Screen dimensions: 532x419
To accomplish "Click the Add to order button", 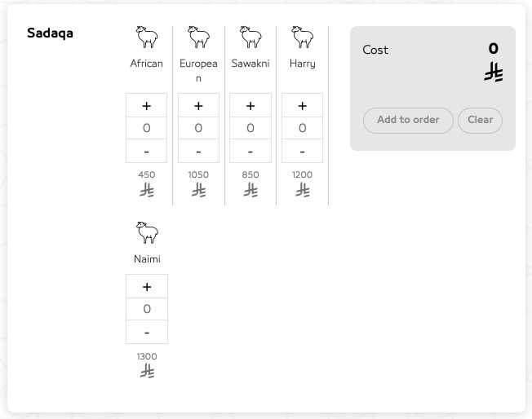I will coord(408,120).
